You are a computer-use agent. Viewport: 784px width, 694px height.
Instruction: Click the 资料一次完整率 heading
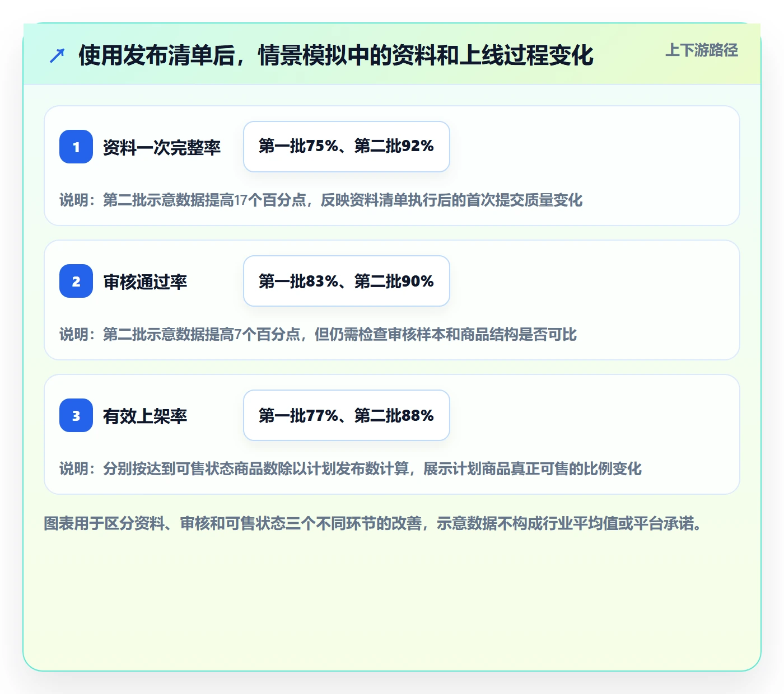click(162, 147)
